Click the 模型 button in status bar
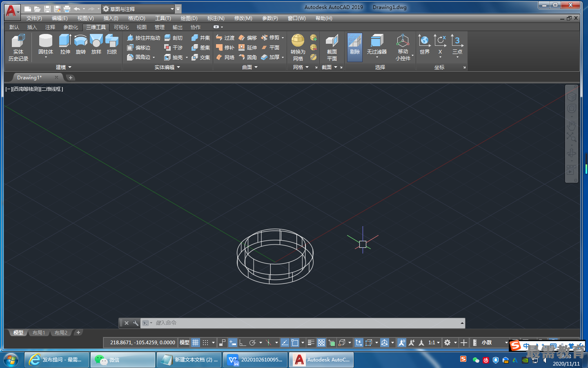588x368 pixels. [185, 343]
